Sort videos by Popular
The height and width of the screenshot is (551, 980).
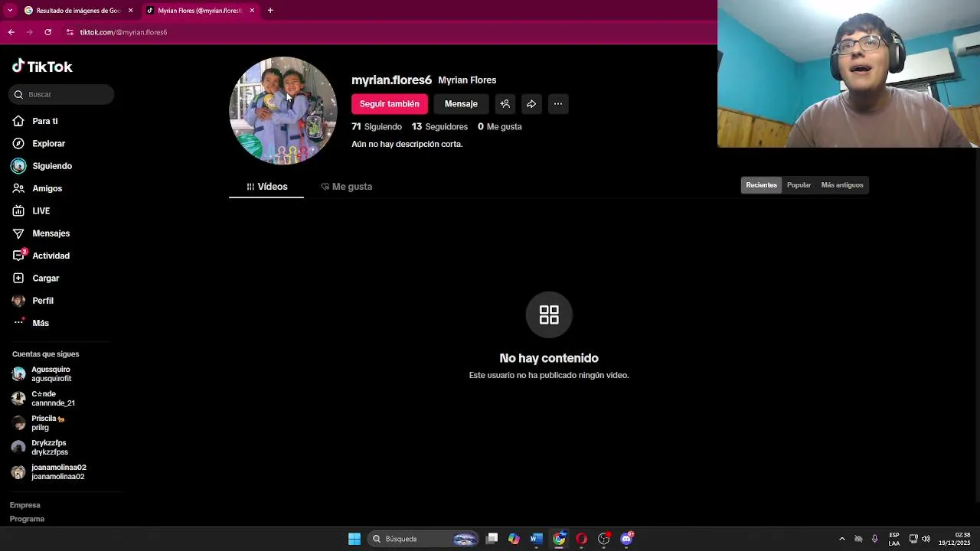(x=799, y=185)
